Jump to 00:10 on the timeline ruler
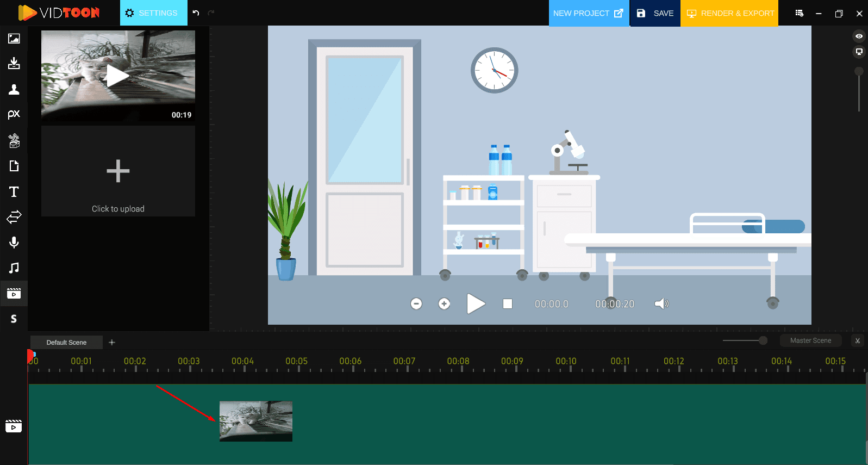868x465 pixels. [566, 361]
